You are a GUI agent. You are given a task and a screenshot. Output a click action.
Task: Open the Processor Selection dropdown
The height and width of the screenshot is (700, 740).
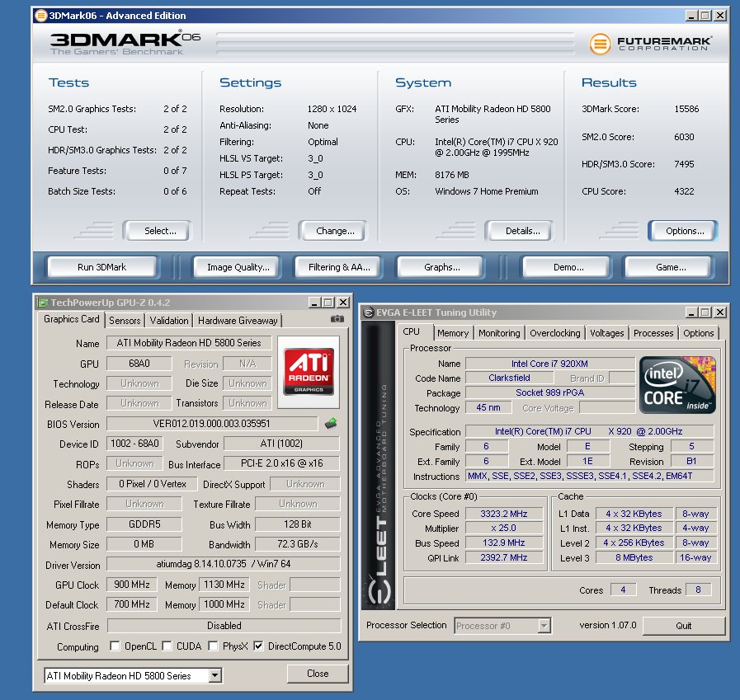click(544, 626)
